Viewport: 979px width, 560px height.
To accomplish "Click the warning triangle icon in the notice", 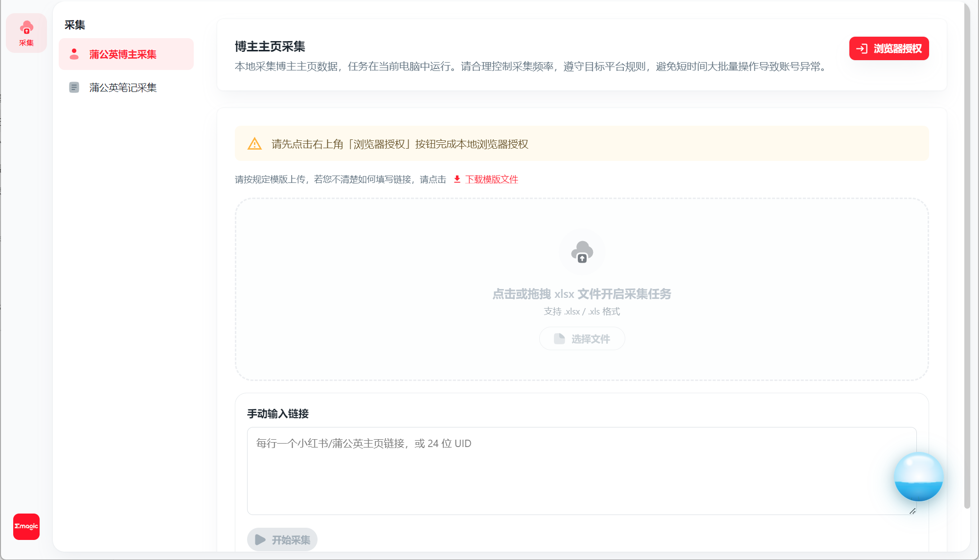I will pos(254,144).
